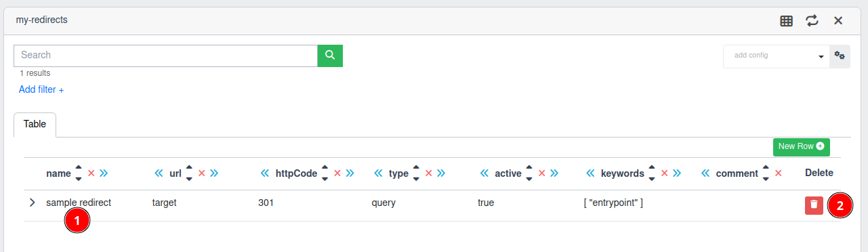Viewport: 868px width, 252px height.
Task: Open the table grid view icon
Action: pos(786,21)
